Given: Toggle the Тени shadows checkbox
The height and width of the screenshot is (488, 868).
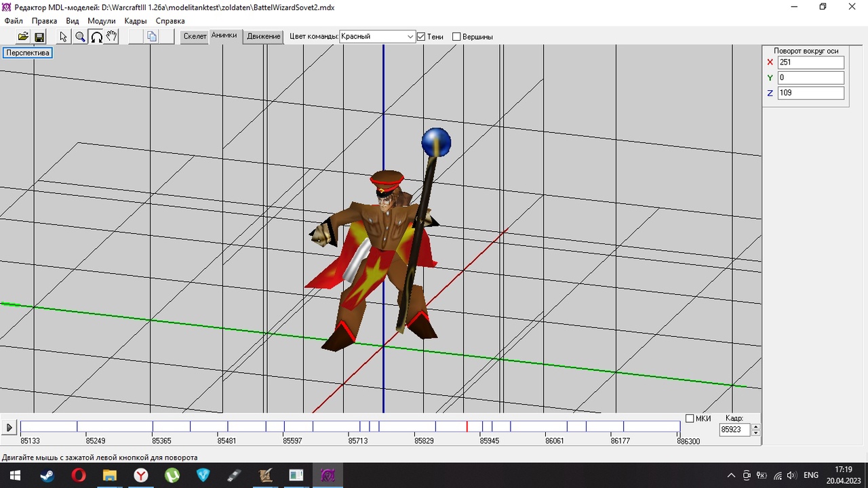Looking at the screenshot, I should (421, 37).
